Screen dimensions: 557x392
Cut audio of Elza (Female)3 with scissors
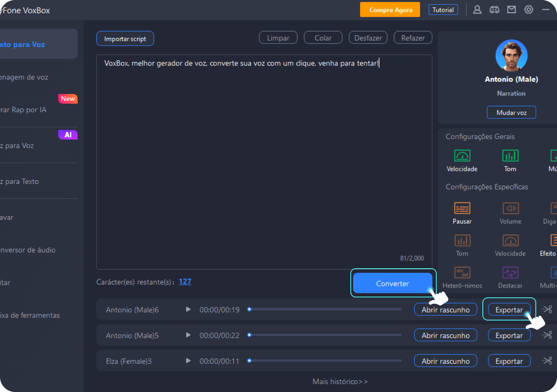pos(547,361)
